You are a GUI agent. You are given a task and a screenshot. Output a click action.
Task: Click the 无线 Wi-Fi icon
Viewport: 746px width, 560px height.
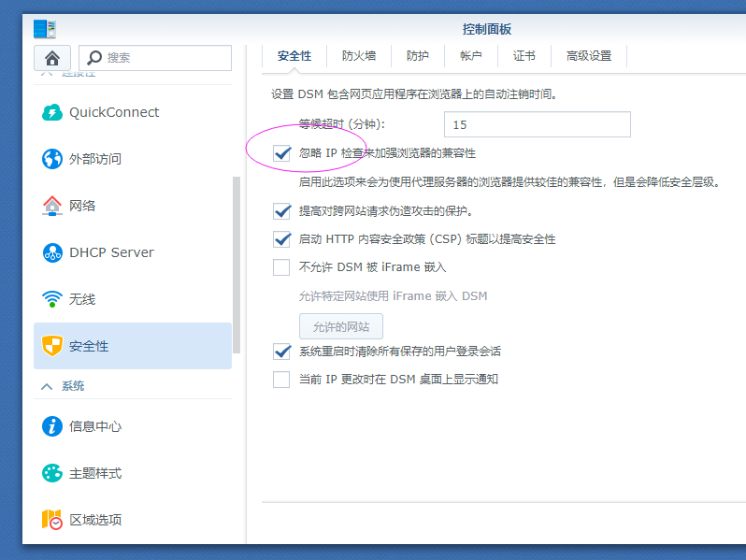pos(52,299)
